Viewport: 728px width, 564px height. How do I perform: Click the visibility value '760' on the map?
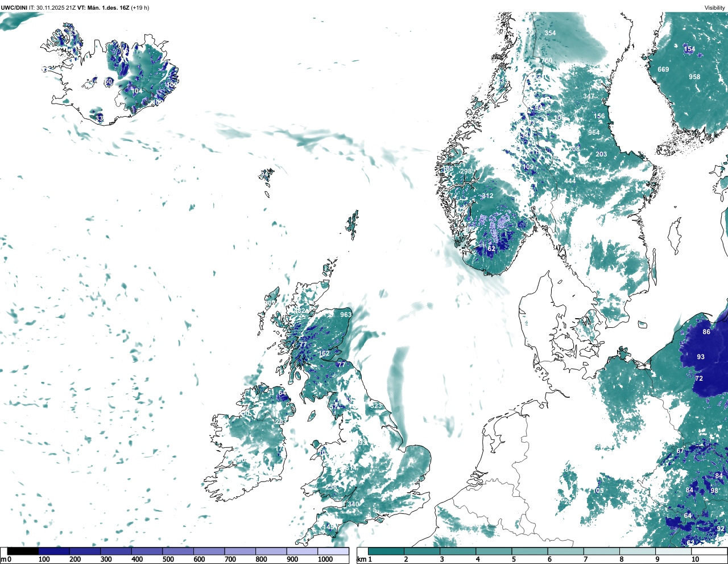coord(547,60)
